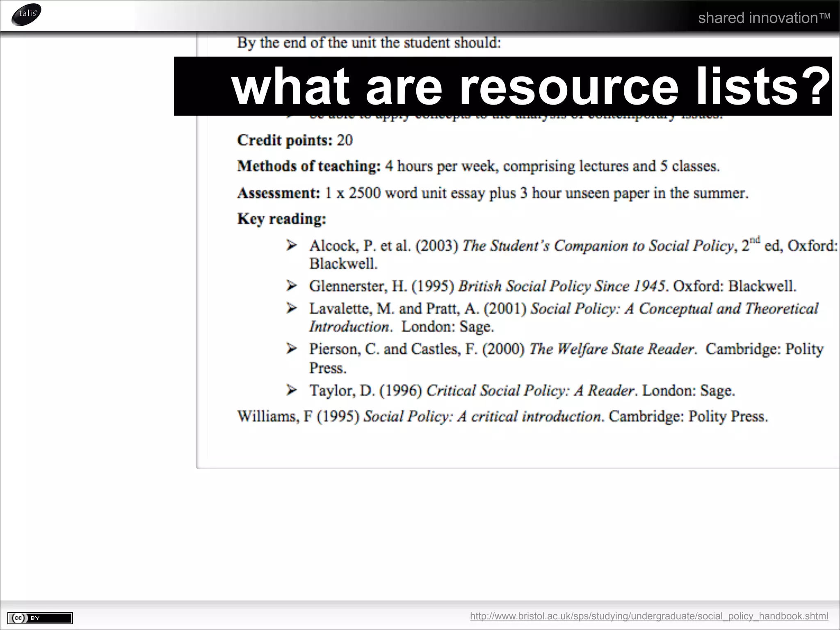Viewport: 840px width, 630px height.
Task: Click the arrow bullet beside Taylor entry
Action: tap(292, 390)
